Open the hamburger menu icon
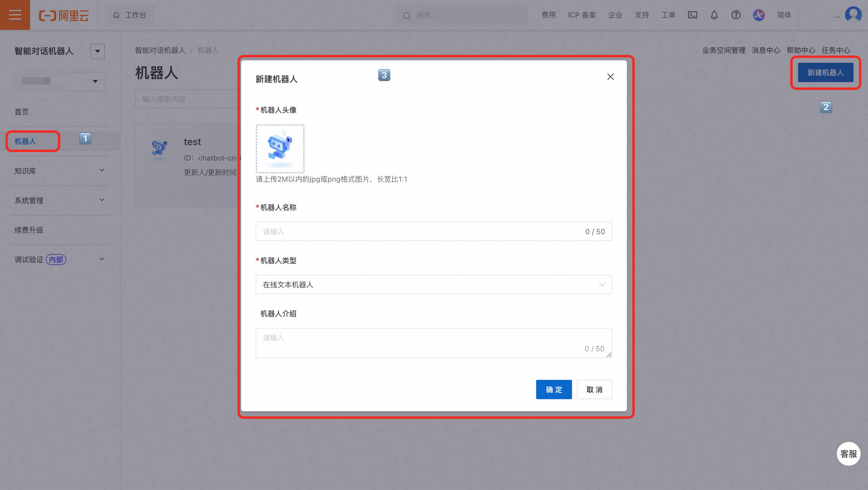868x490 pixels. [15, 15]
